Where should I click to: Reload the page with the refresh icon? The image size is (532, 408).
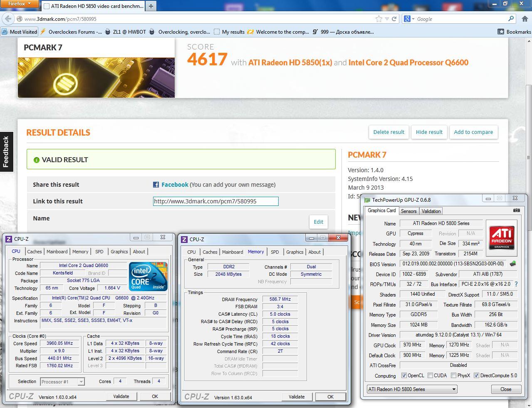(394, 19)
